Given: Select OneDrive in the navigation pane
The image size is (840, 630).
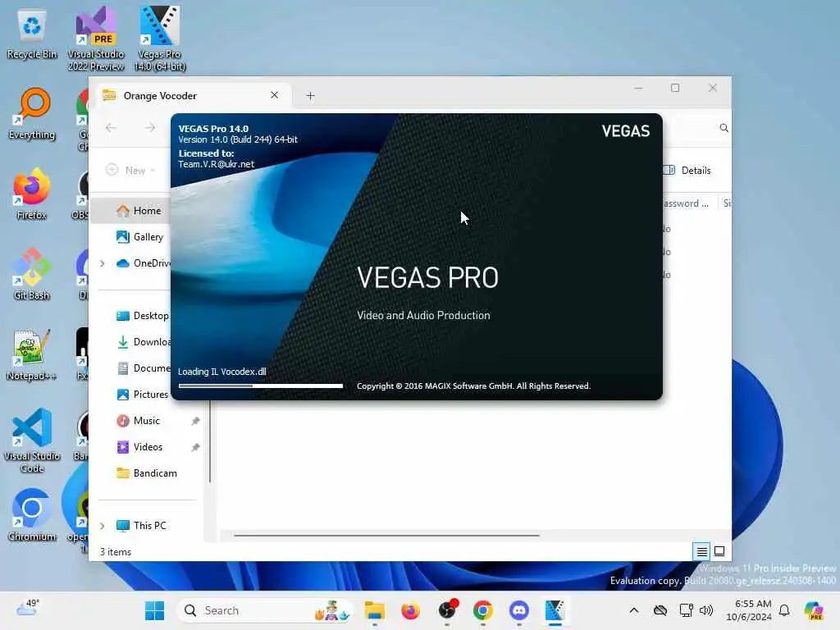Looking at the screenshot, I should click(x=144, y=263).
